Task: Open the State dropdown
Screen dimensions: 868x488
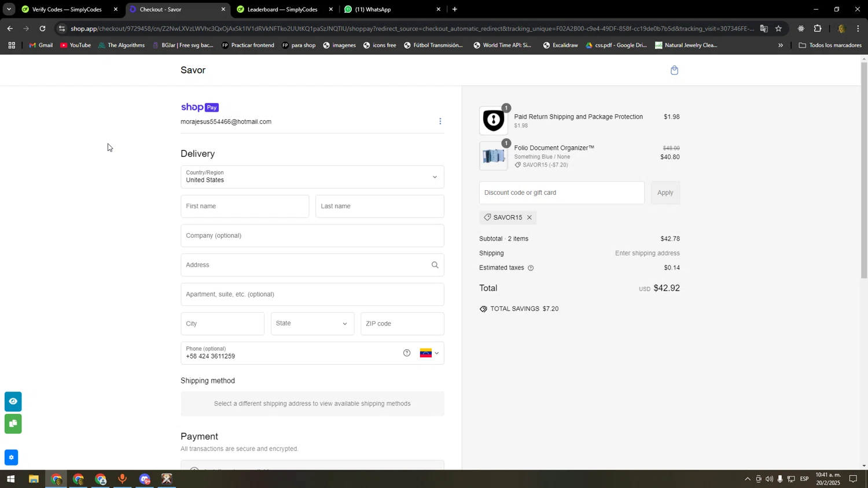Action: point(312,324)
